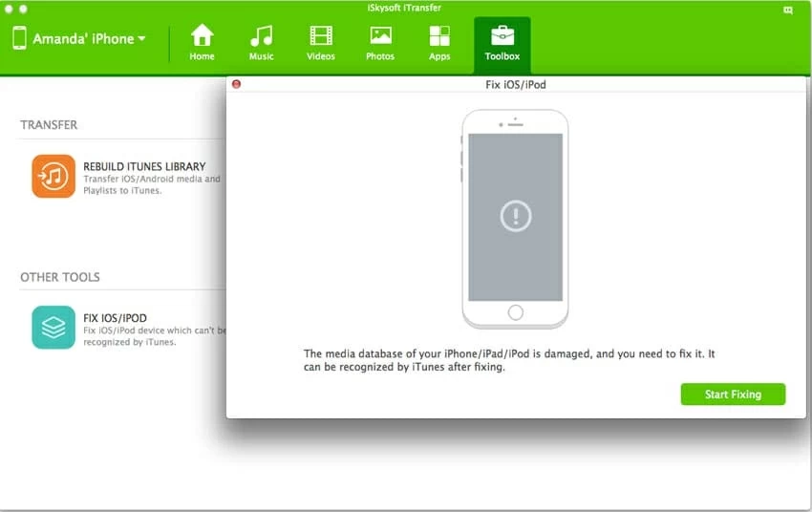Go to the Music library icon
The image size is (812, 512).
[x=261, y=43]
